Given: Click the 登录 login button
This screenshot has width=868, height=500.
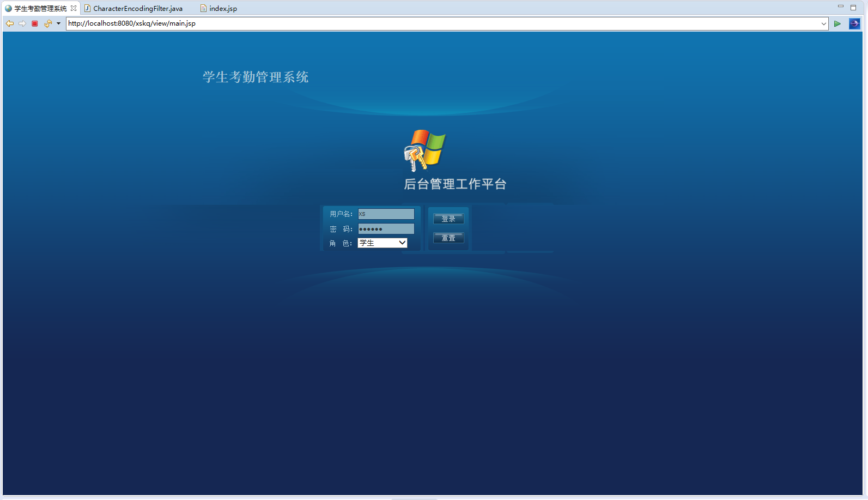Looking at the screenshot, I should [448, 219].
